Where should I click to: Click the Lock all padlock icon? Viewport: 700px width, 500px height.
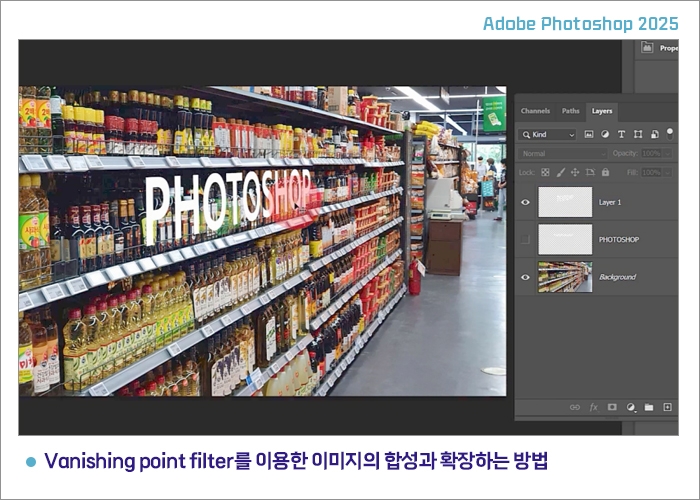click(x=605, y=172)
